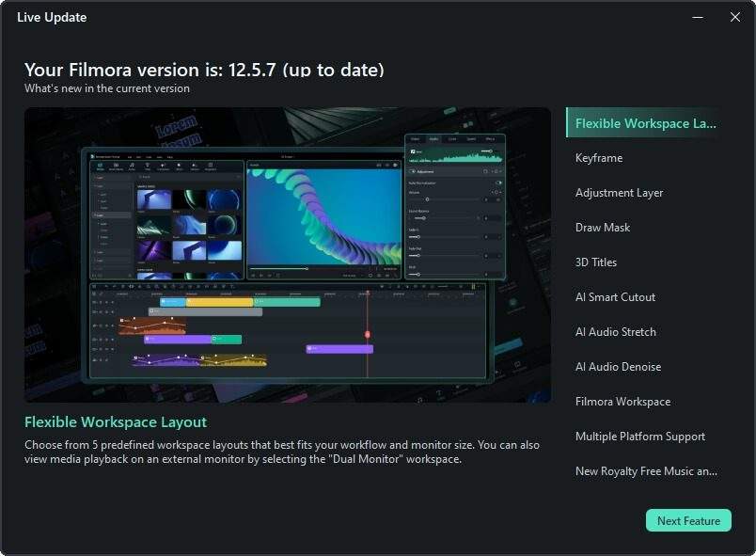Click the predefined workspace layouts description
Viewport: 756px width, 556px height.
[x=282, y=452]
